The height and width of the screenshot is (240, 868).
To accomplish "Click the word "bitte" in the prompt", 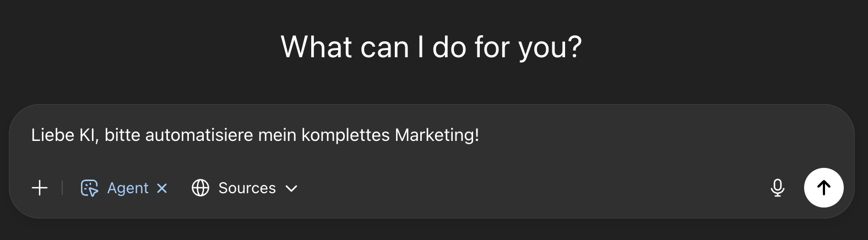I will tap(122, 135).
